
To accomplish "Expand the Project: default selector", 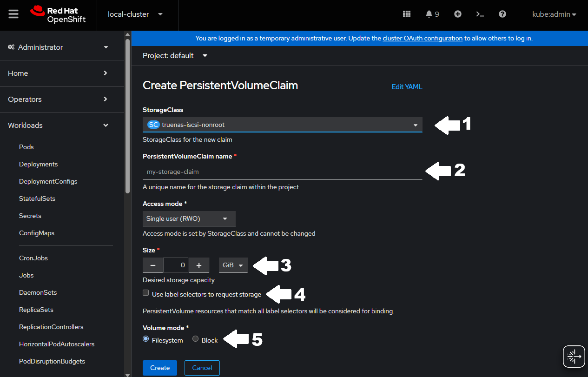I will [x=175, y=56].
